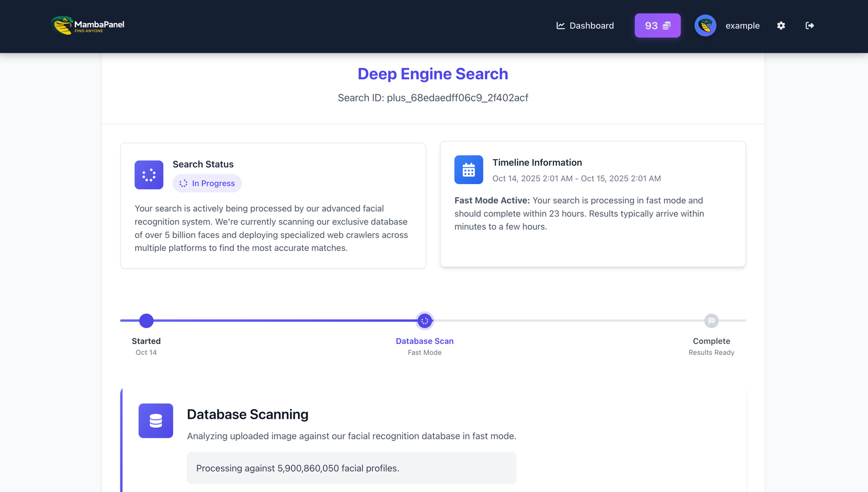
Task: Open the Dashboard menu item
Action: (x=585, y=26)
